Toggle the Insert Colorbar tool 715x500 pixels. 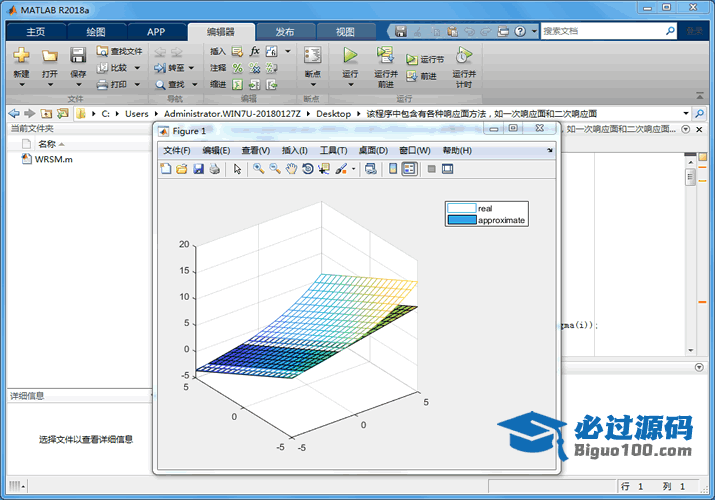pos(393,169)
